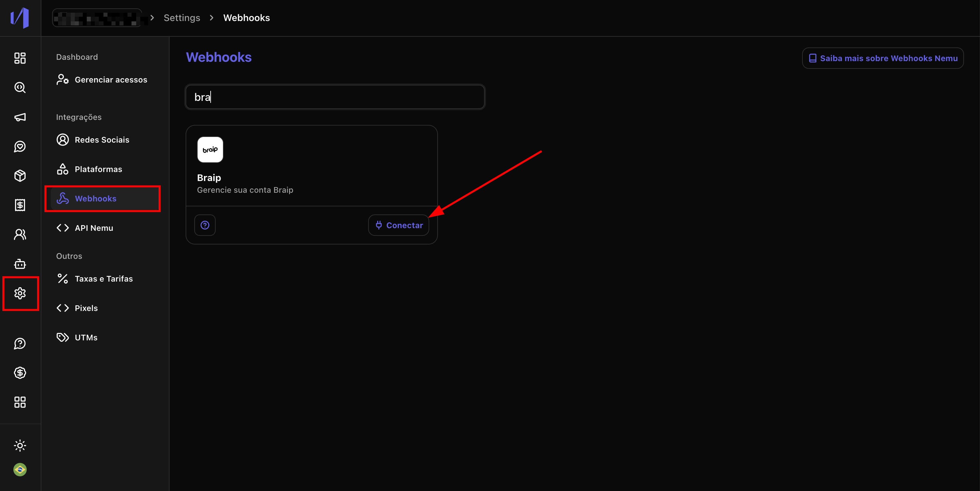Image resolution: width=980 pixels, height=491 pixels.
Task: Click the robot automation icon
Action: pos(20,264)
